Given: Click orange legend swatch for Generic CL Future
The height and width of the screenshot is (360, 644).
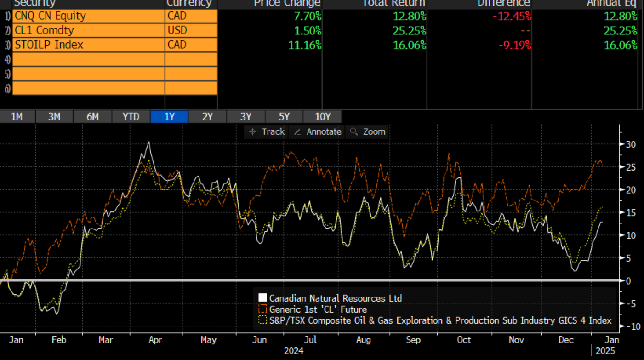Looking at the screenshot, I should [x=263, y=309].
